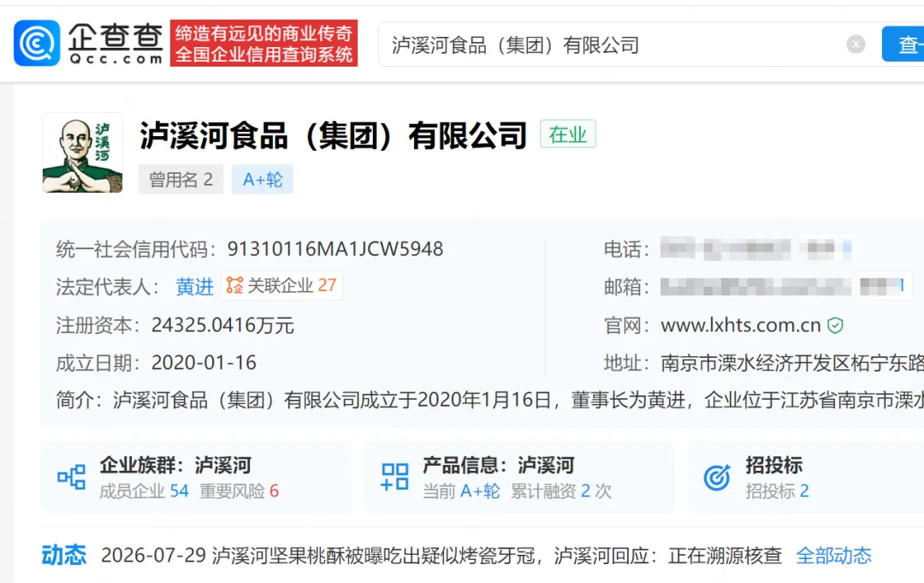
Task: View 成员企业 54 members
Action: pos(144,491)
